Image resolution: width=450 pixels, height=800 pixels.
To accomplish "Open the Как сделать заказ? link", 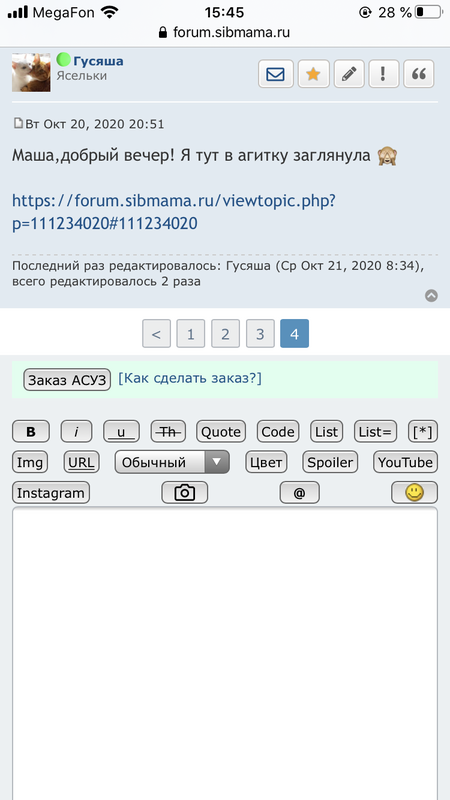I will (190, 379).
